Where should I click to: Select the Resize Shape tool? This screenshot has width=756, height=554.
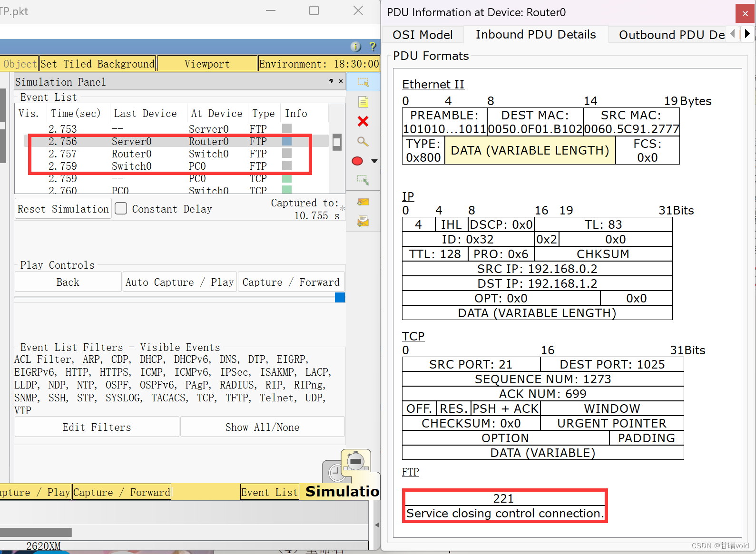tap(363, 180)
